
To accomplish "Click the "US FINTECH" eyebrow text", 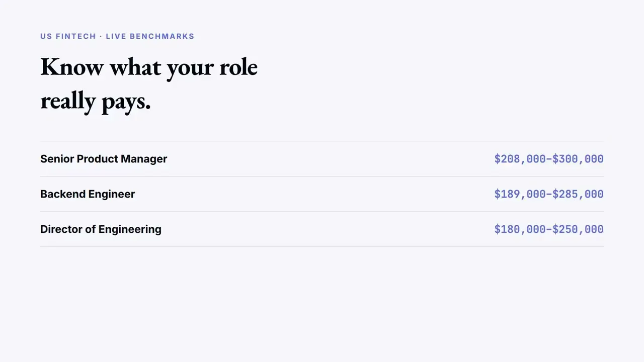I will (68, 36).
